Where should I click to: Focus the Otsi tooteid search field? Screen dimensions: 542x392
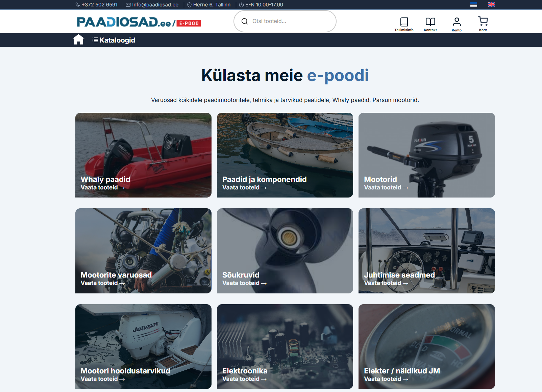click(x=285, y=21)
